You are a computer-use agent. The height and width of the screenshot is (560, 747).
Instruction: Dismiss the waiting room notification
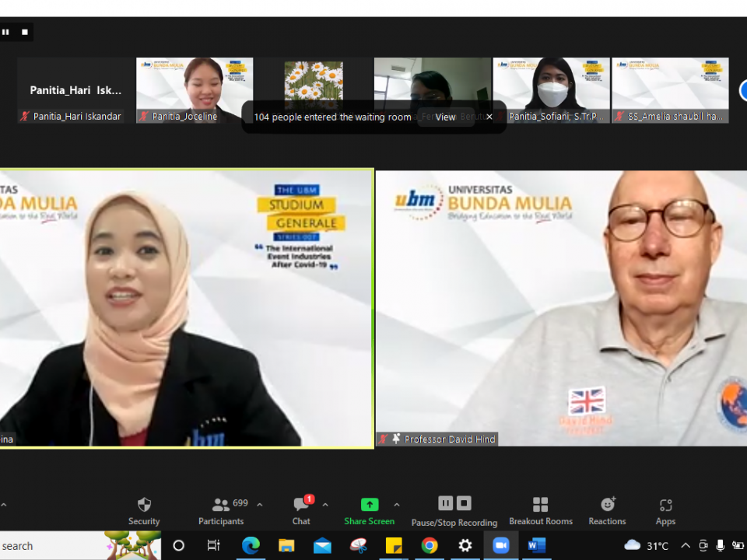tap(489, 117)
